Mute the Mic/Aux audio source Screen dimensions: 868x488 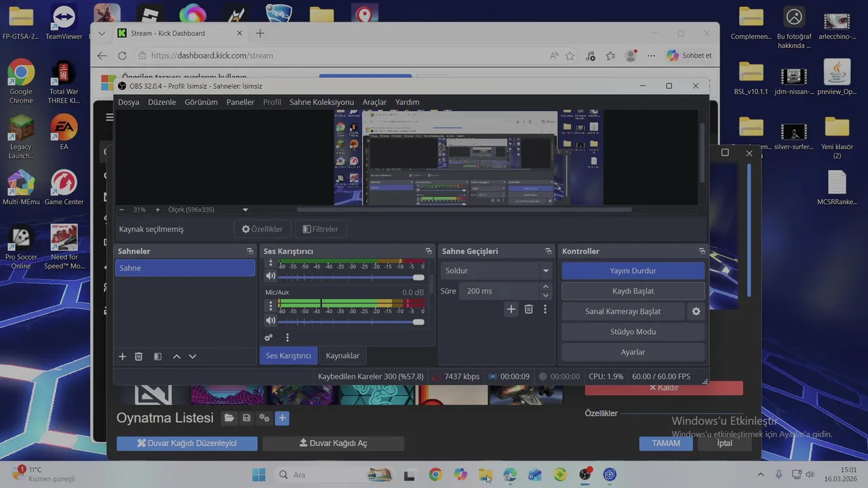271,321
